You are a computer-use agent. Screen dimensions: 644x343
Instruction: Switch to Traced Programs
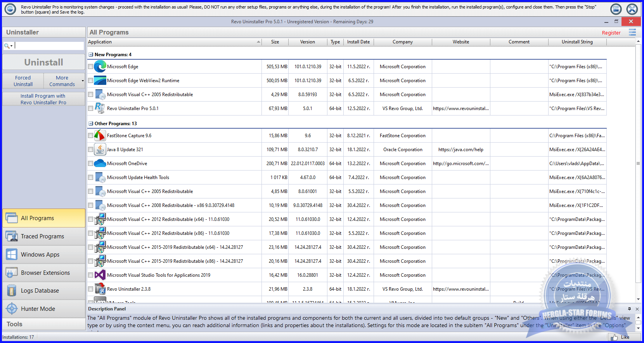[44, 236]
